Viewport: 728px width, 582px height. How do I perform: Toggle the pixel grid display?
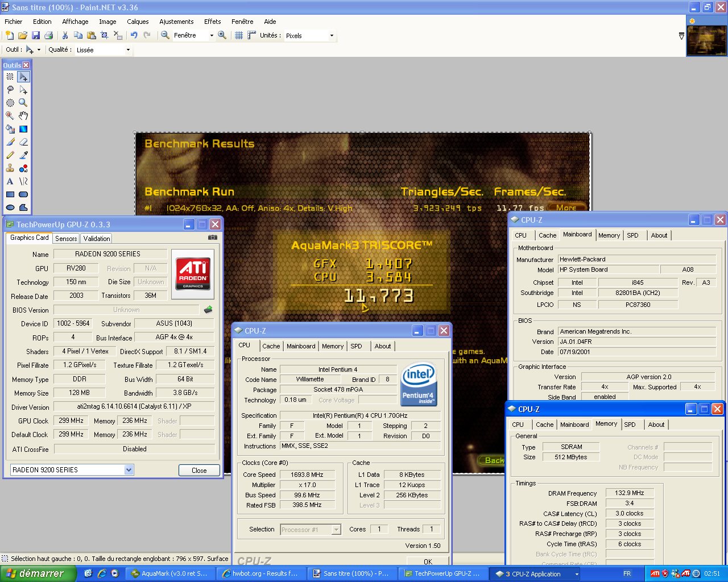click(239, 35)
